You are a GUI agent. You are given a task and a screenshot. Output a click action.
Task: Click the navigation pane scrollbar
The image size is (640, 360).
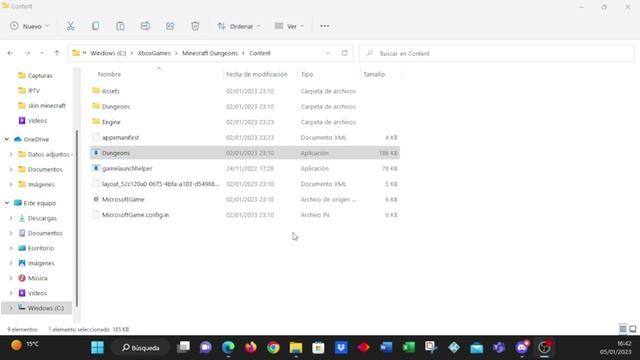tap(77, 218)
